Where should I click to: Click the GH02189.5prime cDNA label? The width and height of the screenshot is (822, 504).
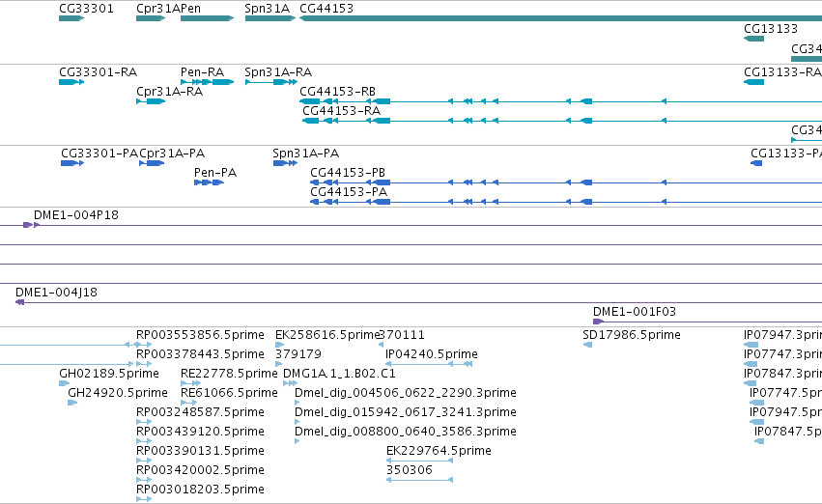(109, 374)
